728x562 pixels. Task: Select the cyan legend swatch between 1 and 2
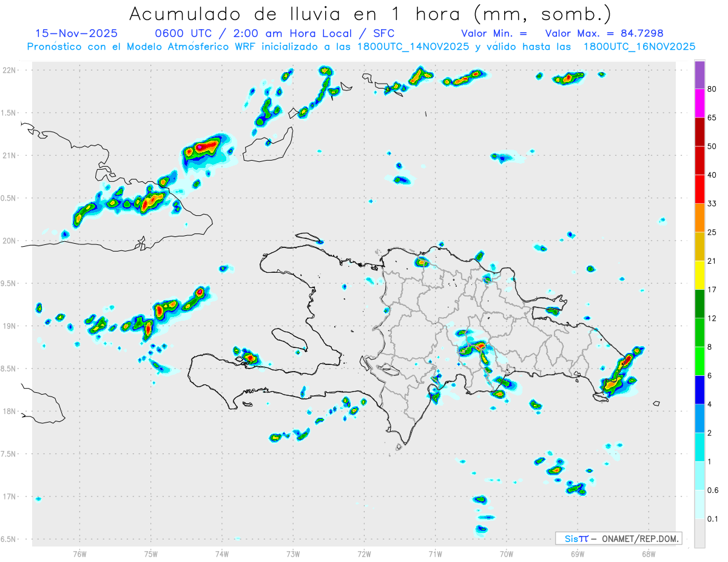pyautogui.click(x=699, y=447)
